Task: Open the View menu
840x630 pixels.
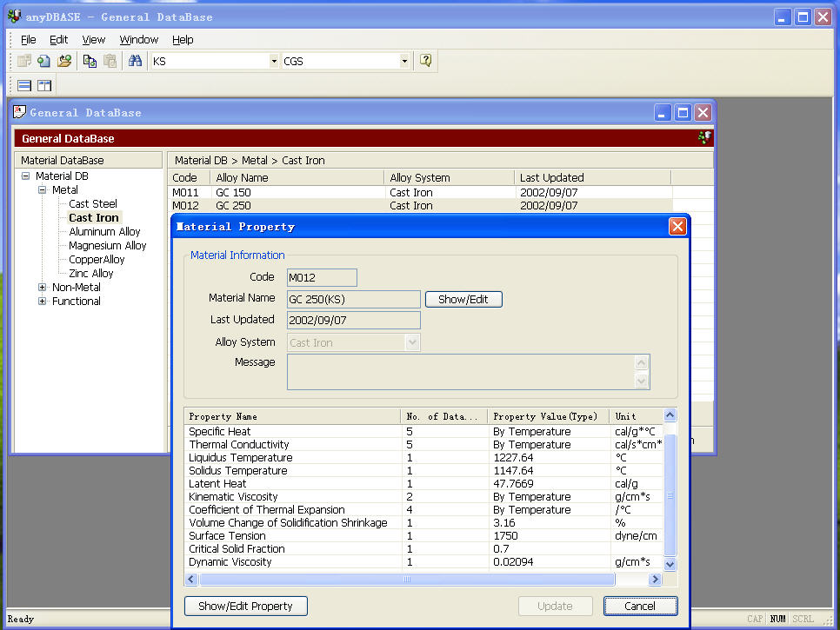Action: pyautogui.click(x=93, y=40)
